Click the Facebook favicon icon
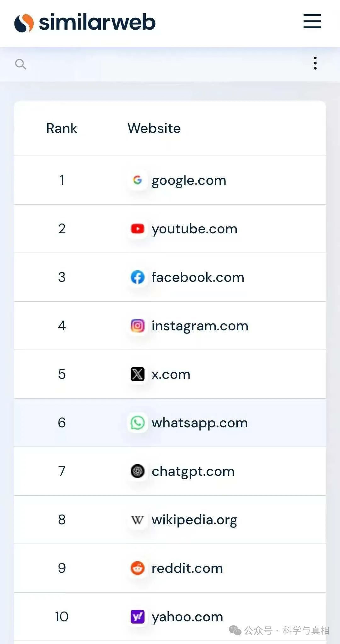 point(137,277)
